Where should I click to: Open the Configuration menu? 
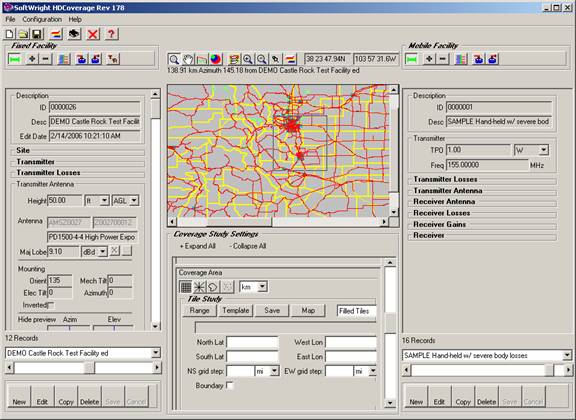[x=42, y=19]
